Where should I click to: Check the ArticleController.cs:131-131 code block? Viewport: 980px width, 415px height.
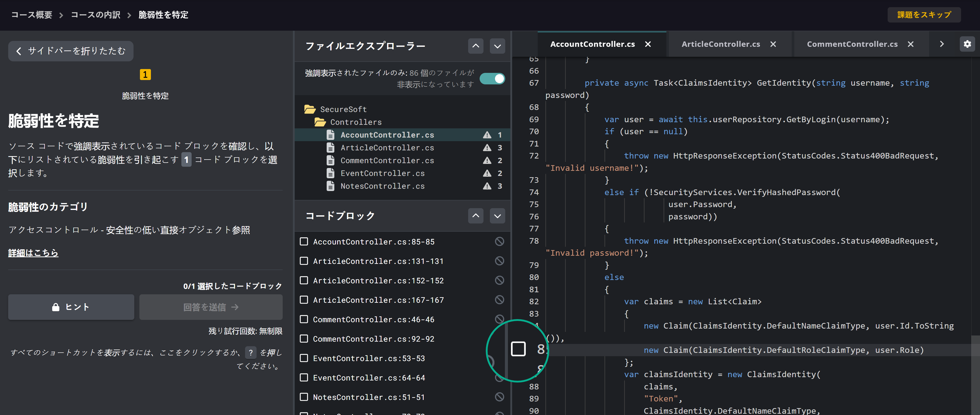(x=304, y=261)
